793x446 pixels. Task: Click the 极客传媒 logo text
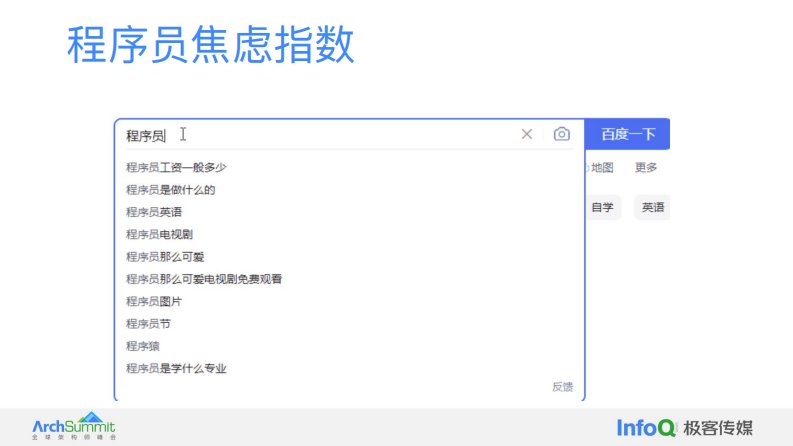click(x=719, y=427)
